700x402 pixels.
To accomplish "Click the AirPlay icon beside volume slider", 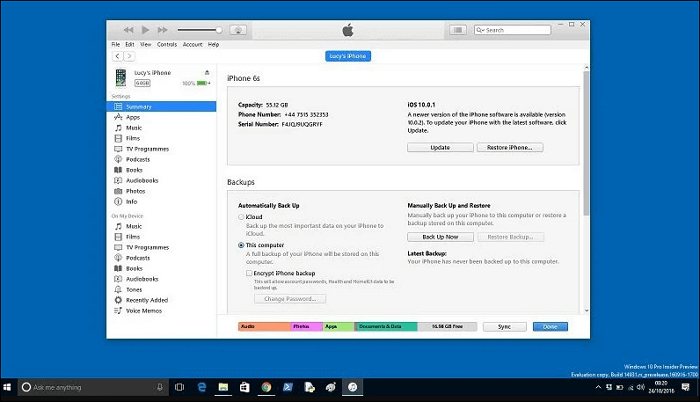I will 239,30.
